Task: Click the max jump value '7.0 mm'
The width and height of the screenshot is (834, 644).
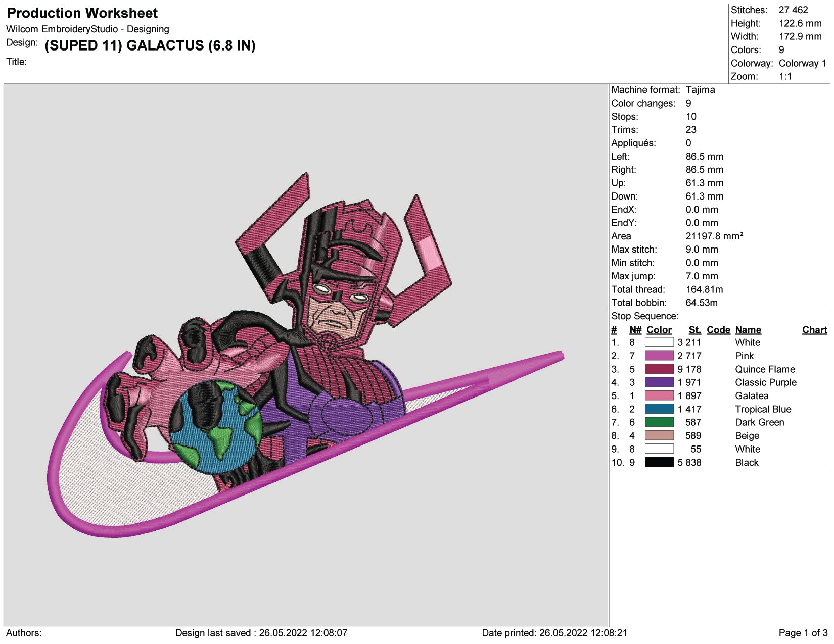Action: 702,276
